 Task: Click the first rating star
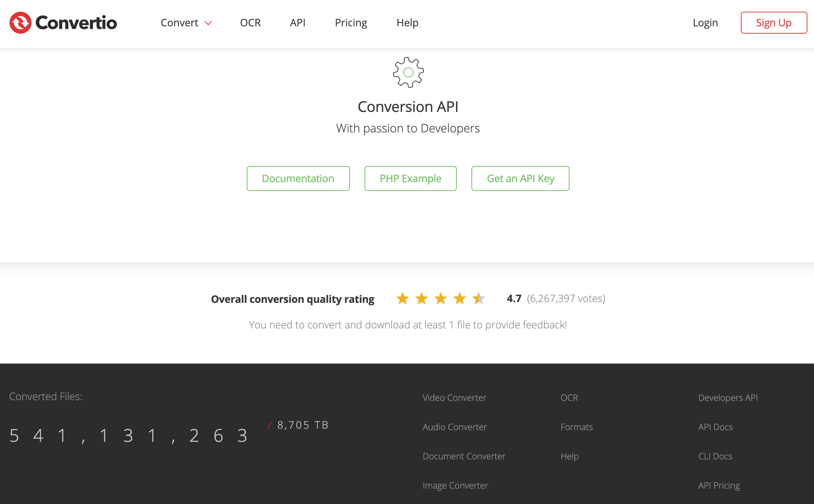point(403,298)
